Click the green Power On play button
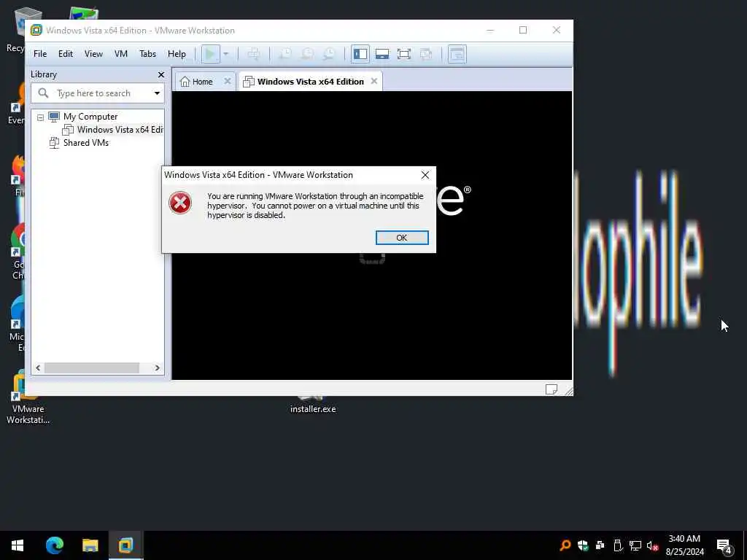The width and height of the screenshot is (747, 560). [211, 54]
